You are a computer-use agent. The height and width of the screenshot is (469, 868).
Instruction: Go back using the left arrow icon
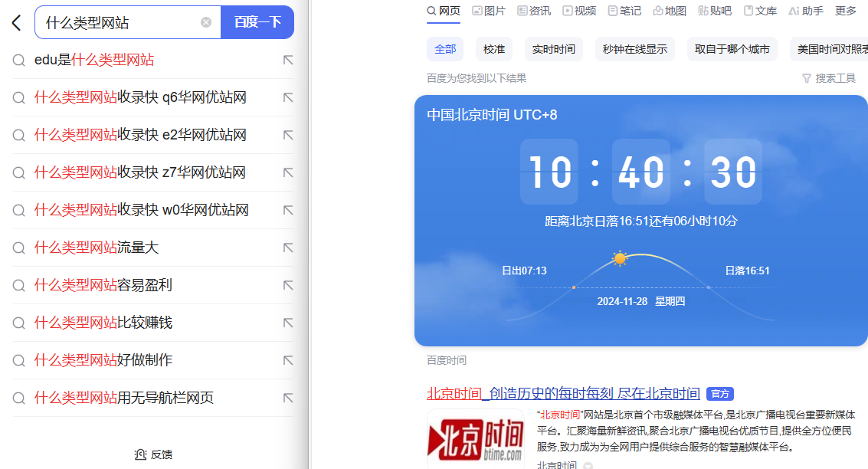(x=17, y=23)
